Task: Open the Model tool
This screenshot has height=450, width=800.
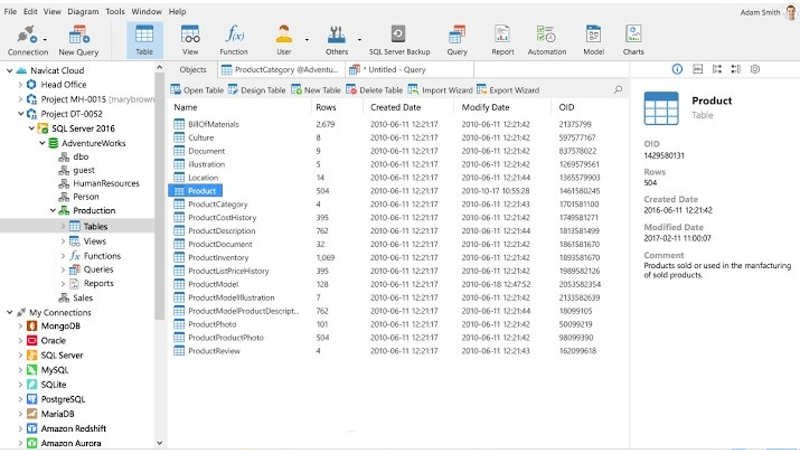Action: 593,40
